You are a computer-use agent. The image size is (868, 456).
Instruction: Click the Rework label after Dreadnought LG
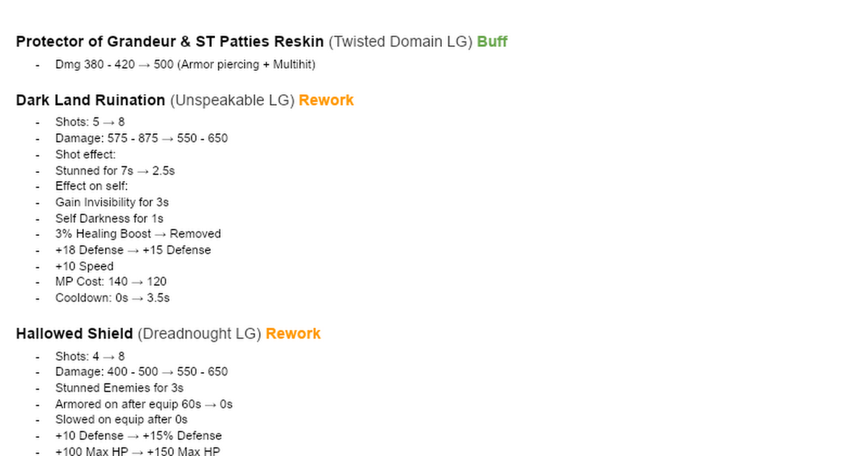coord(293,334)
